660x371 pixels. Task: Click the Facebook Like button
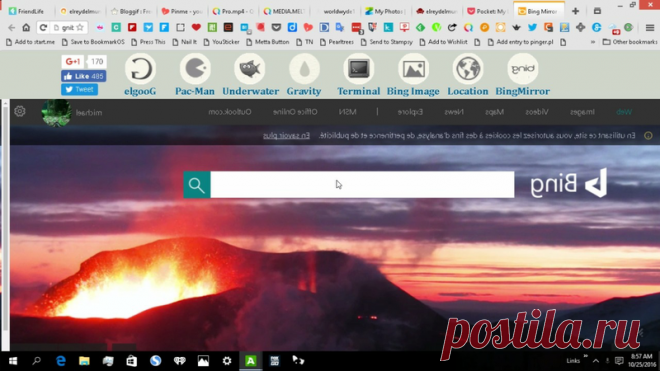[x=83, y=76]
